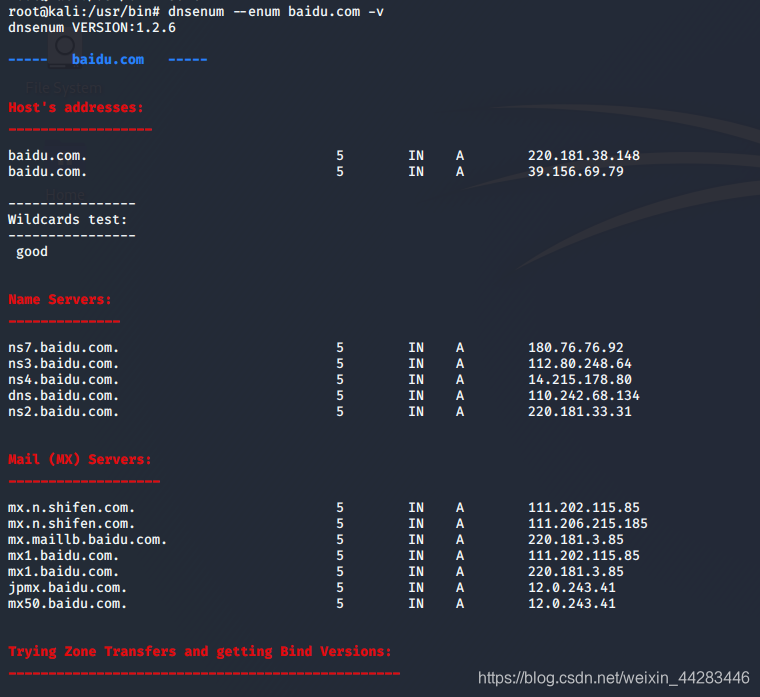Screen dimensions: 760x697
Task: Select mx.maillb.baidu.com. hostname
Action: 88,539
